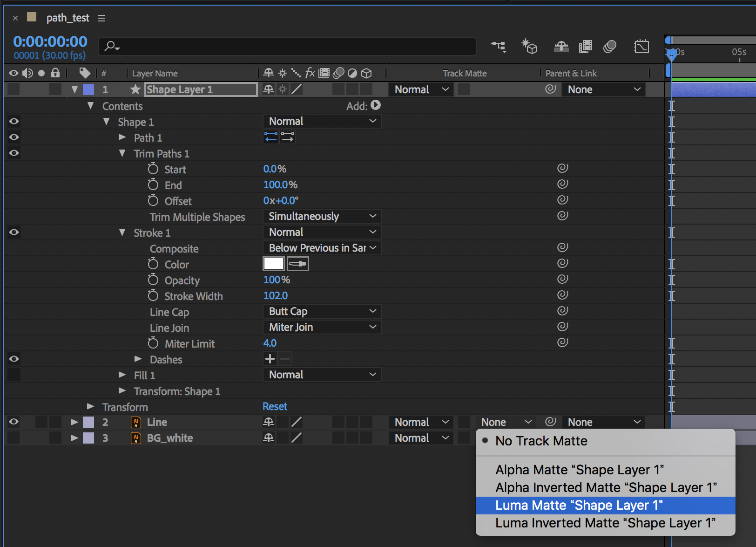
Task: Click BG_white layer label color swatch
Action: point(88,438)
